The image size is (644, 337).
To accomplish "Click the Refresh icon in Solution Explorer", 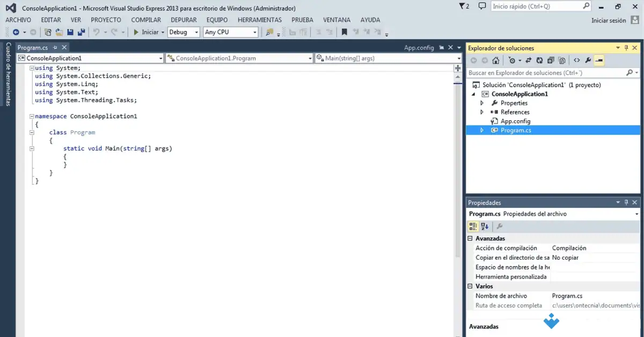I will click(x=539, y=60).
